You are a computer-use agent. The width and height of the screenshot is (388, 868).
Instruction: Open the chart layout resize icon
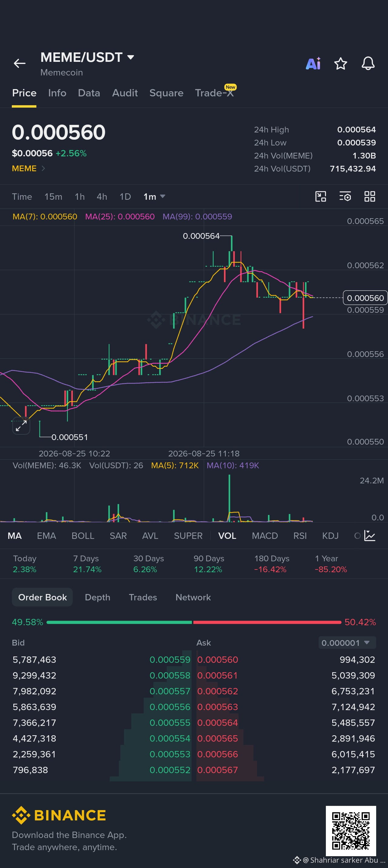pyautogui.click(x=320, y=196)
